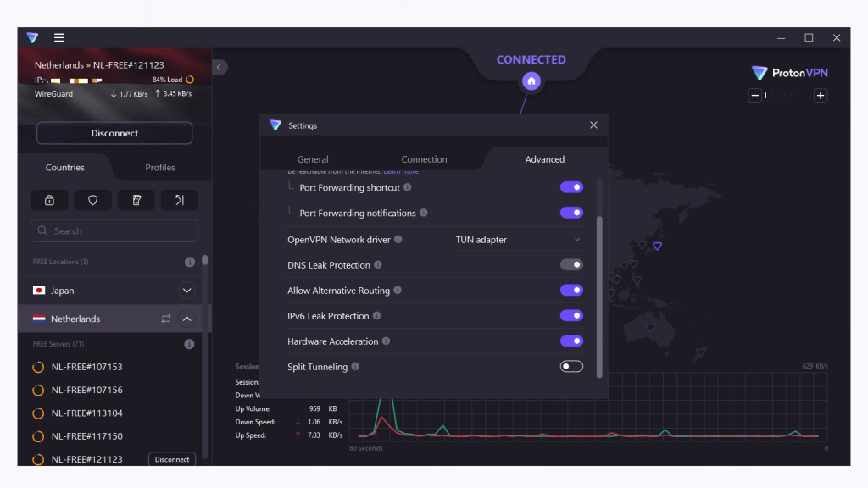Show info for IPv6 Leak Protection
This screenshot has height=488, width=868.
pos(376,316)
